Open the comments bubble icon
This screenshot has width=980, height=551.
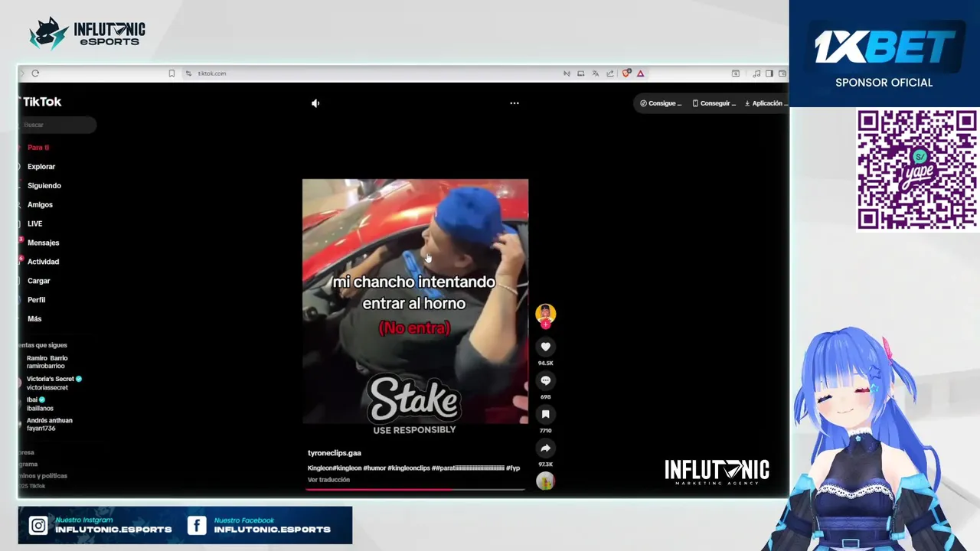pyautogui.click(x=545, y=380)
